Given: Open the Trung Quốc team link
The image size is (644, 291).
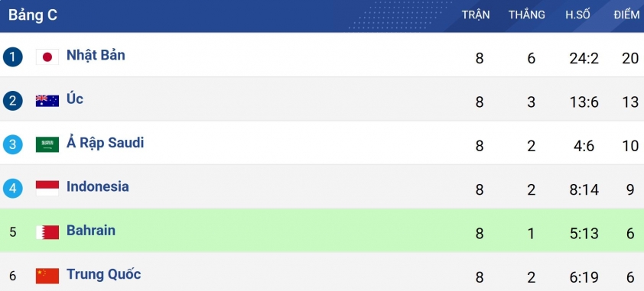Looking at the screenshot, I should 103,273.
